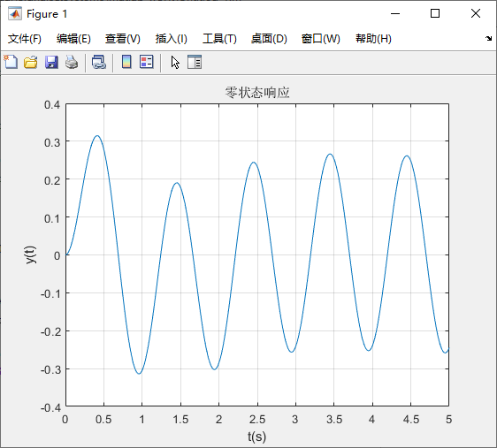Open a file with the folder icon
The width and height of the screenshot is (497, 448).
31,62
